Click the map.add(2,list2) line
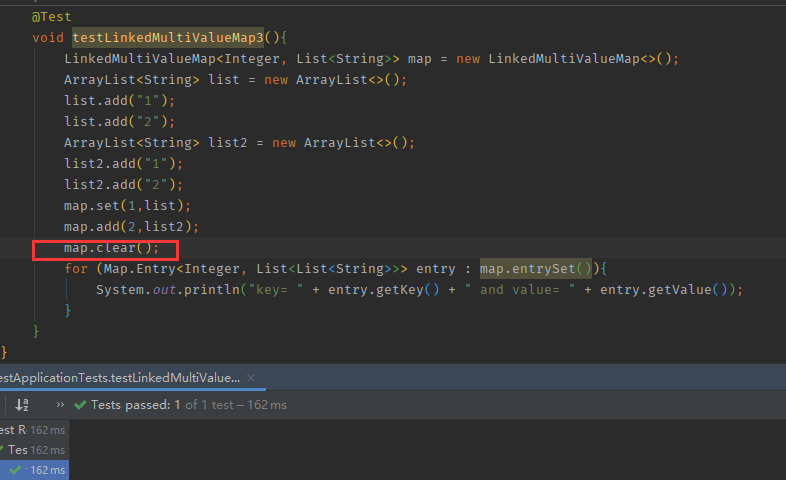This screenshot has height=480, width=786. [131, 227]
